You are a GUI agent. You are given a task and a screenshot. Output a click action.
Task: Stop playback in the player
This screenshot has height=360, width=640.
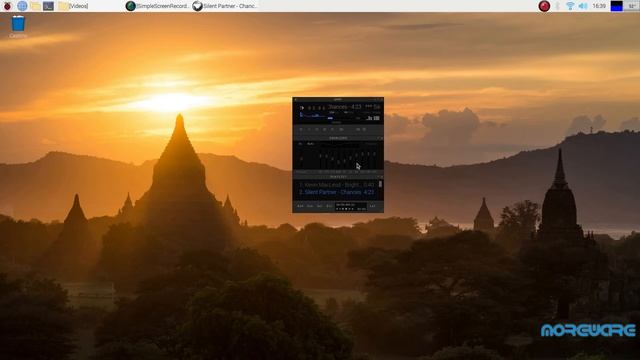click(x=324, y=129)
